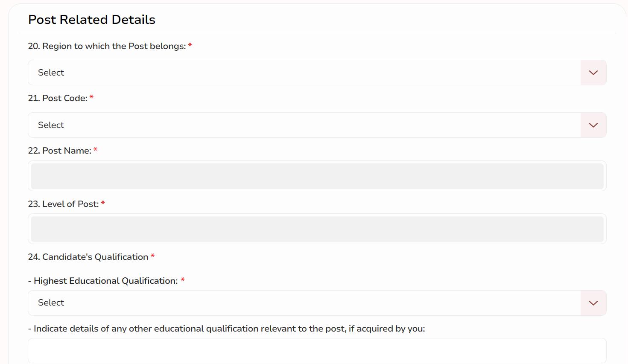
Task: Click the '21. Post Code' label
Action: (58, 98)
